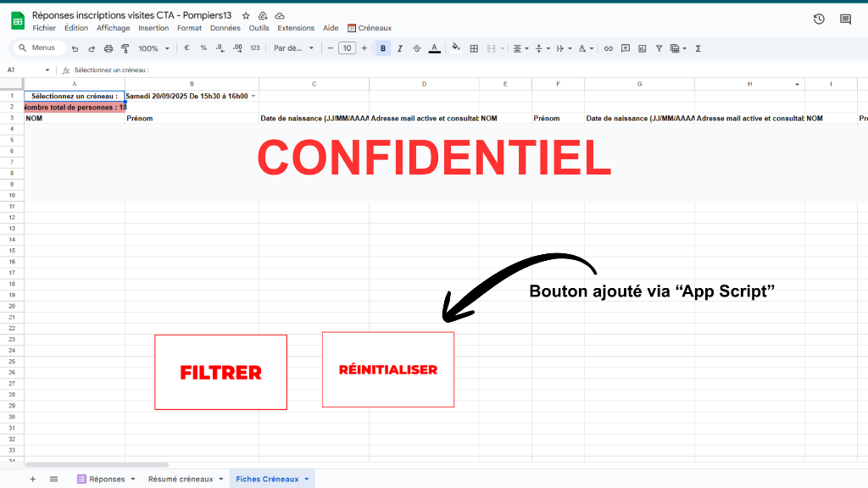The width and height of the screenshot is (868, 488).
Task: Open the Fichier menu
Action: (x=44, y=28)
